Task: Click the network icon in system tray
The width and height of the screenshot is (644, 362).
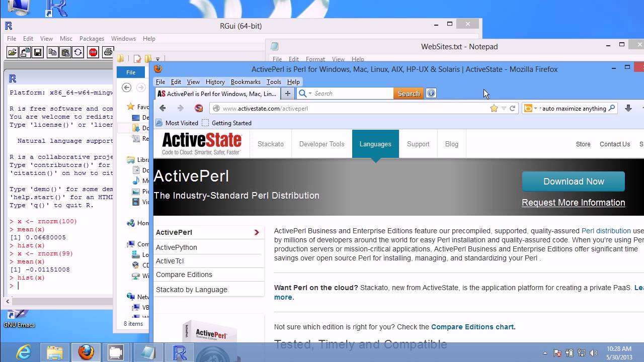Action: [x=582, y=353]
